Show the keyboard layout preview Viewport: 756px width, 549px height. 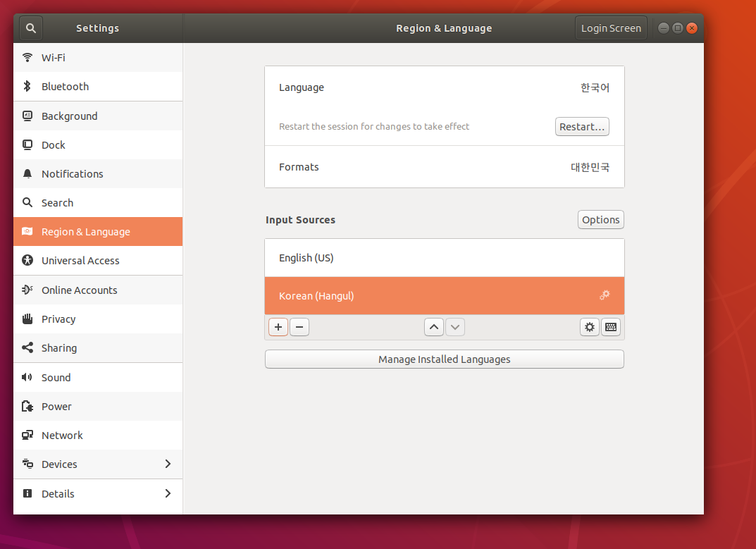[x=611, y=327]
